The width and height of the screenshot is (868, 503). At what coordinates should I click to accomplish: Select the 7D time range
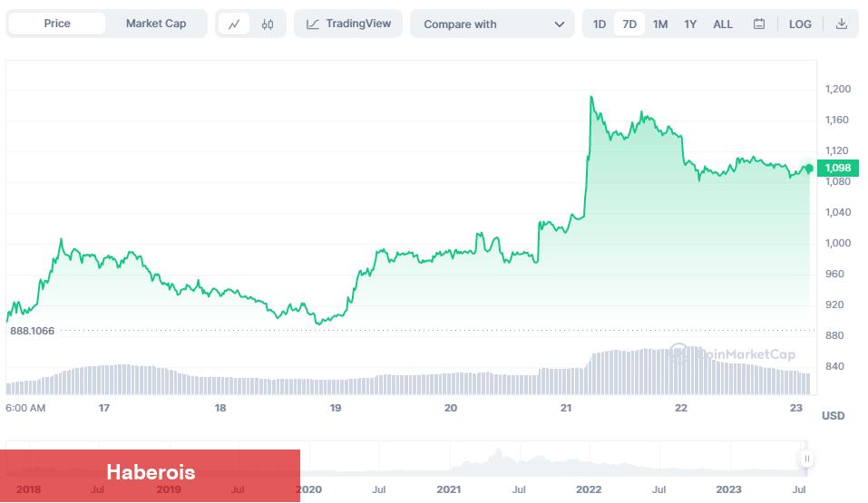click(x=629, y=24)
